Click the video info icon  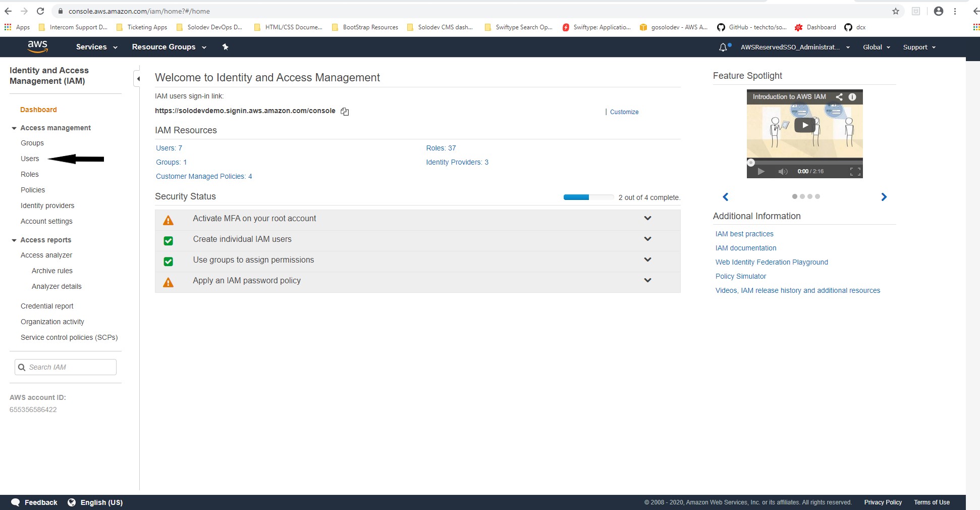click(x=852, y=97)
